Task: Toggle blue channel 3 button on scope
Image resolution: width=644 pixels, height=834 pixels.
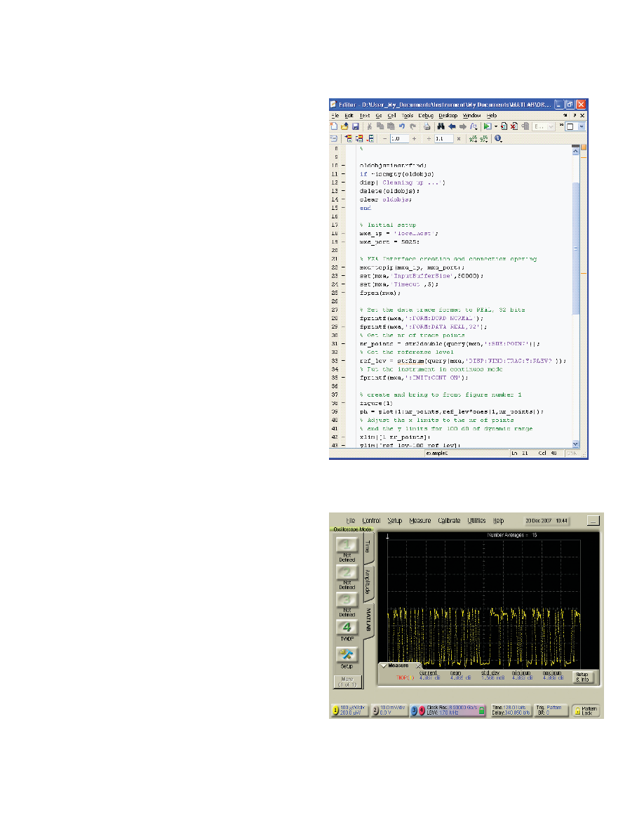Action: tap(415, 710)
